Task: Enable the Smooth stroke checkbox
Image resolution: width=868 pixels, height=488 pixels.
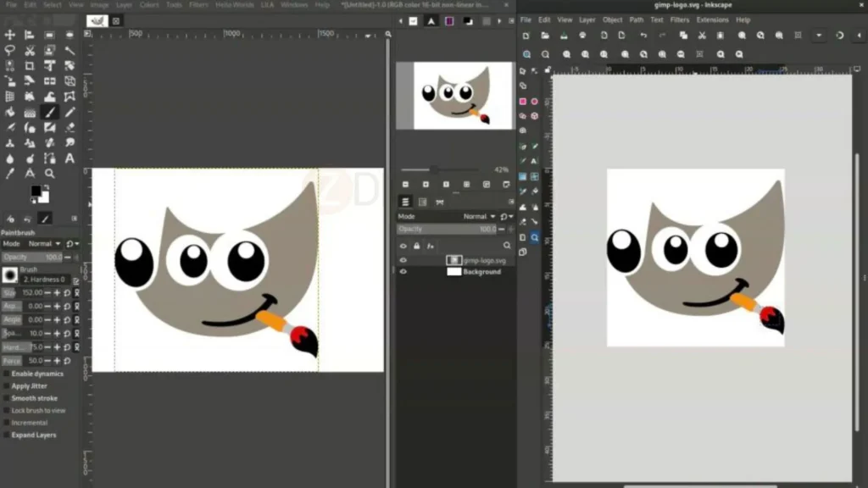Action: coord(6,398)
